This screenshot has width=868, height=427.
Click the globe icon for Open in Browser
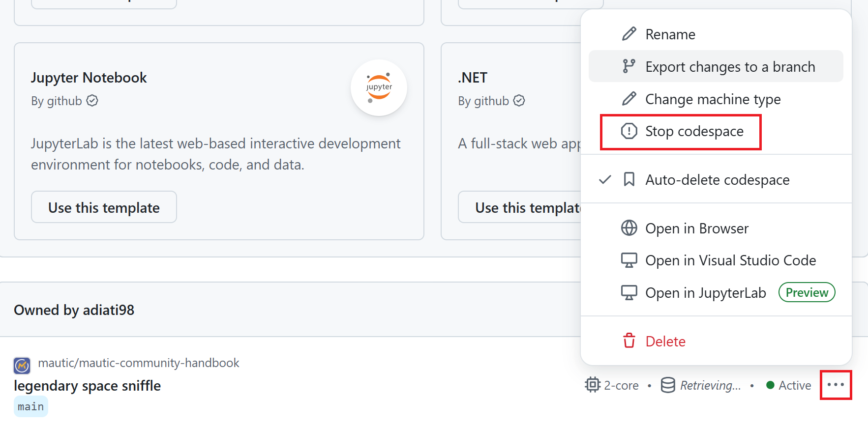[x=629, y=228]
